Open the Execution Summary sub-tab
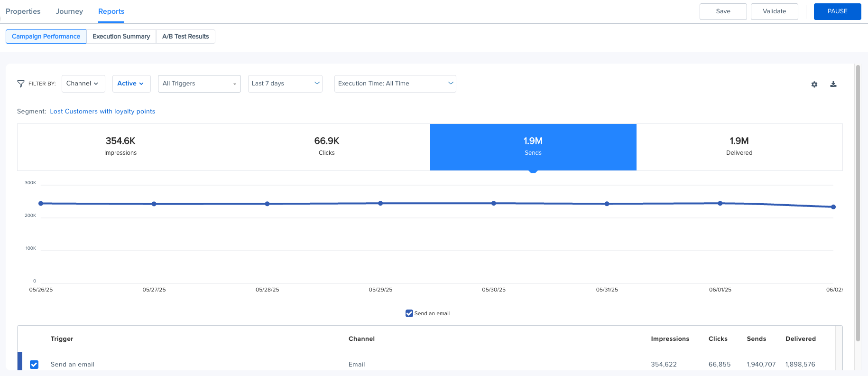This screenshot has height=376, width=868. [121, 37]
